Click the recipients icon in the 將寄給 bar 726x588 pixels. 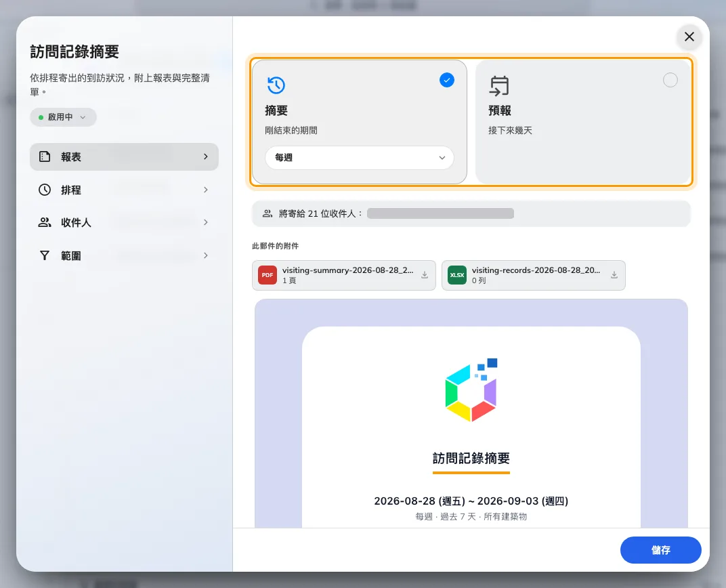[x=267, y=213]
